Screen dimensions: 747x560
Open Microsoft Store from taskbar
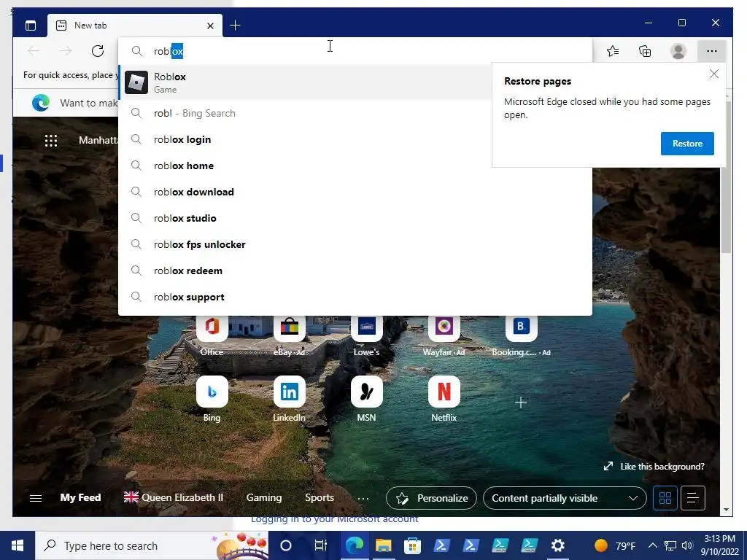pos(412,545)
